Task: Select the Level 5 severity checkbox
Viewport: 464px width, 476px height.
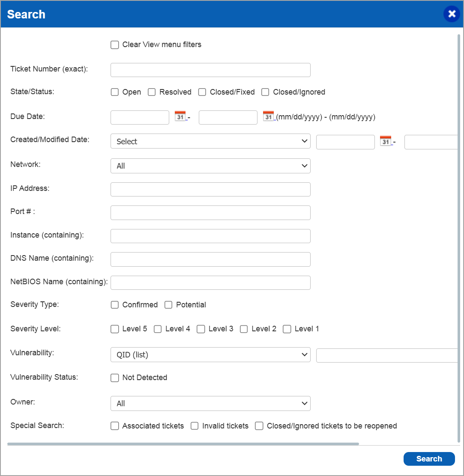Action: (x=115, y=329)
